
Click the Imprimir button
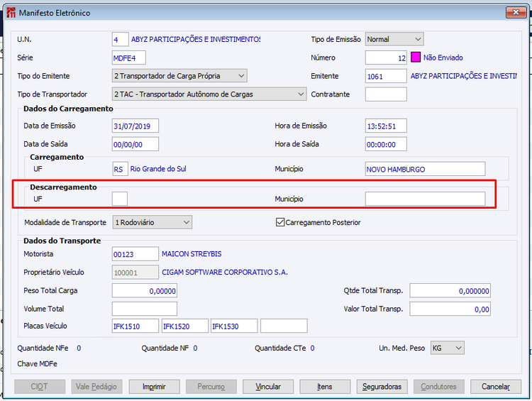point(154,387)
